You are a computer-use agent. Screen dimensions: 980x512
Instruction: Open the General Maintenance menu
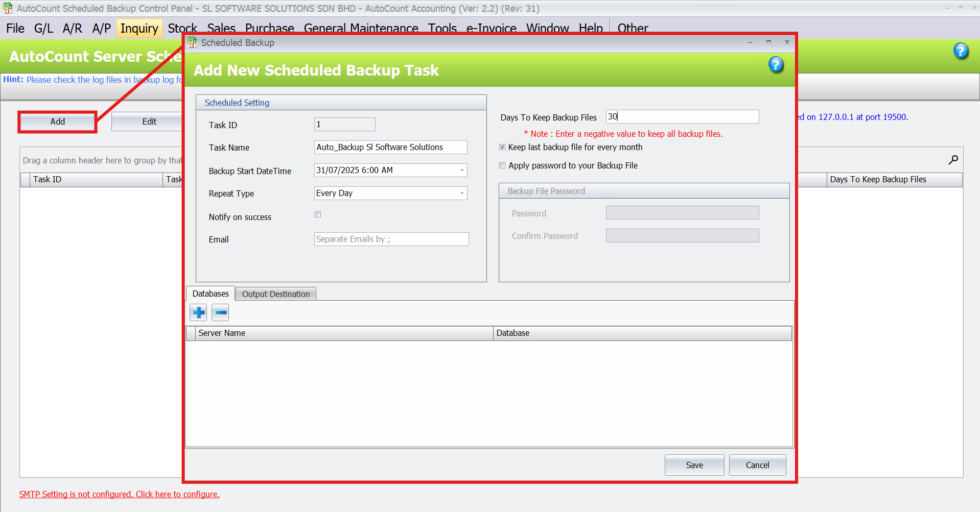[361, 28]
